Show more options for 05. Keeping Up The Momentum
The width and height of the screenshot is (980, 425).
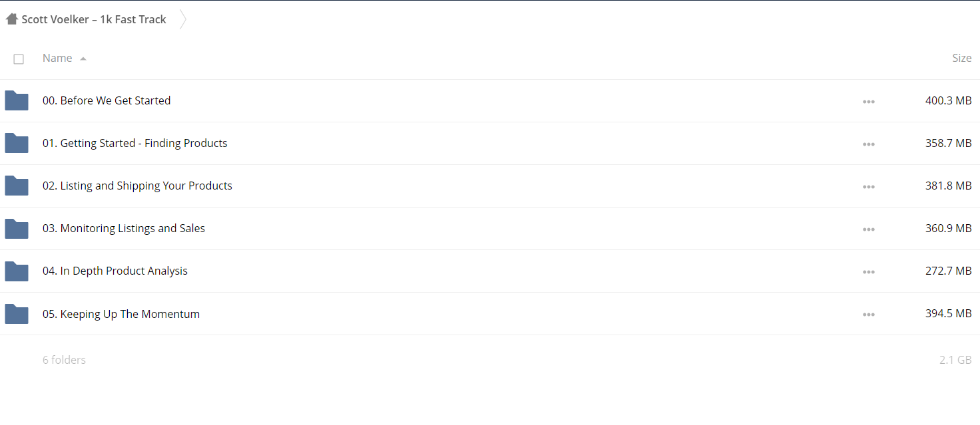869,315
